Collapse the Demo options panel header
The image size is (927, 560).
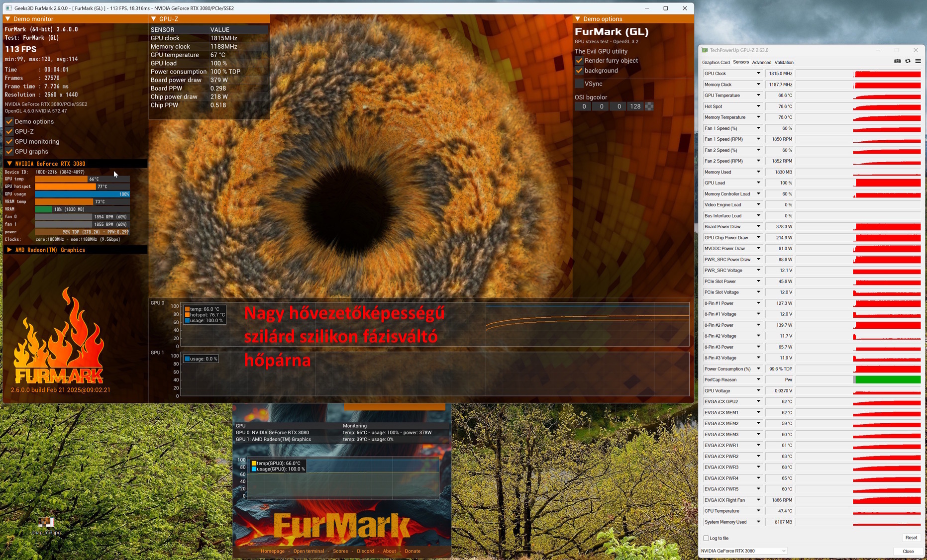[578, 19]
